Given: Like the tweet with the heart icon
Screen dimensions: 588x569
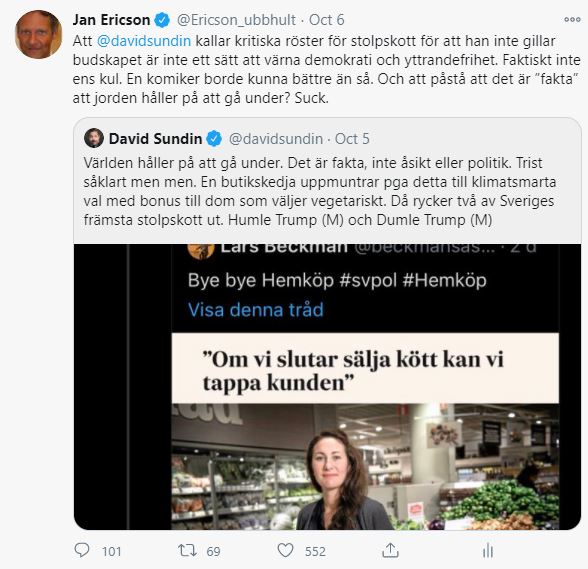Looking at the screenshot, I should 285,551.
